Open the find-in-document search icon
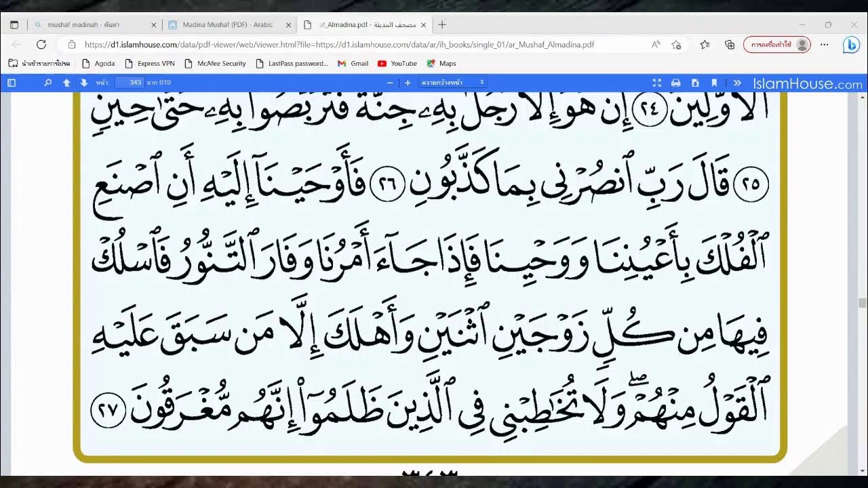Image resolution: width=868 pixels, height=488 pixels. point(47,83)
